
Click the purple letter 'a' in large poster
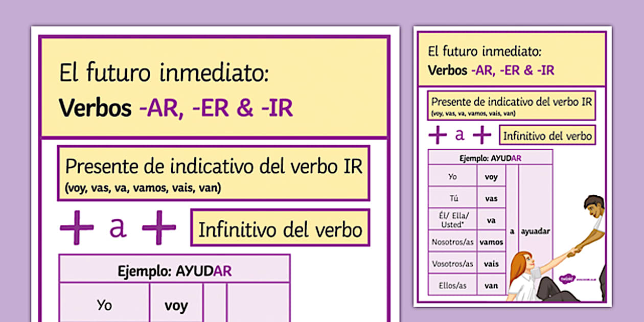[118, 227]
